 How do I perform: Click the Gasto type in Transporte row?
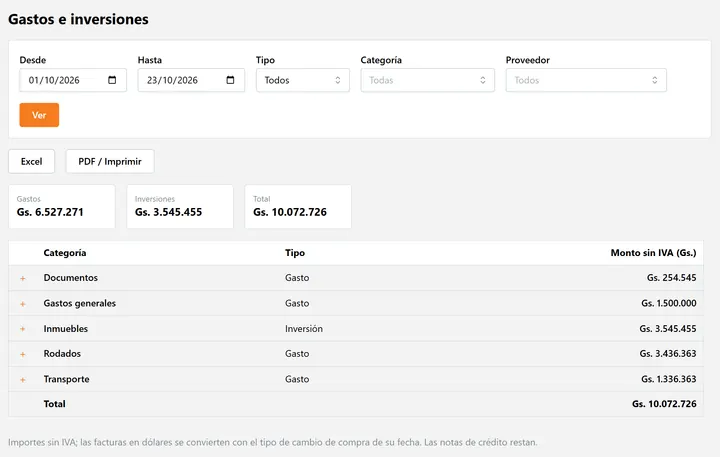pos(297,379)
